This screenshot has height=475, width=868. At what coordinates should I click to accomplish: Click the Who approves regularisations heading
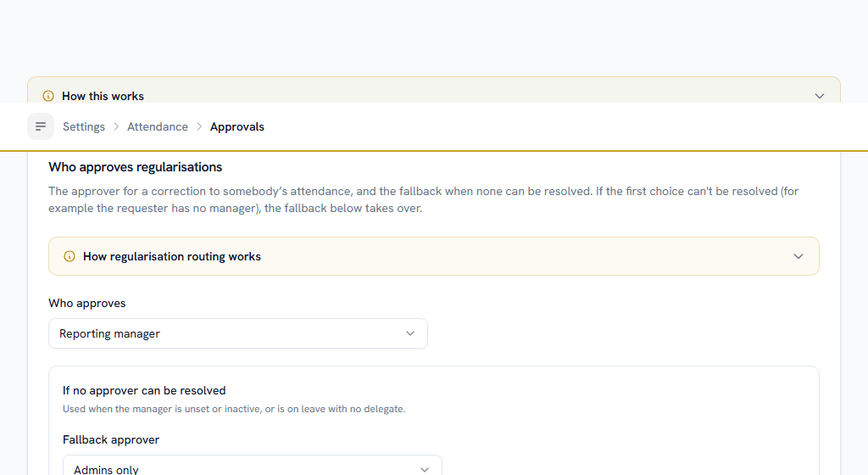(x=135, y=167)
